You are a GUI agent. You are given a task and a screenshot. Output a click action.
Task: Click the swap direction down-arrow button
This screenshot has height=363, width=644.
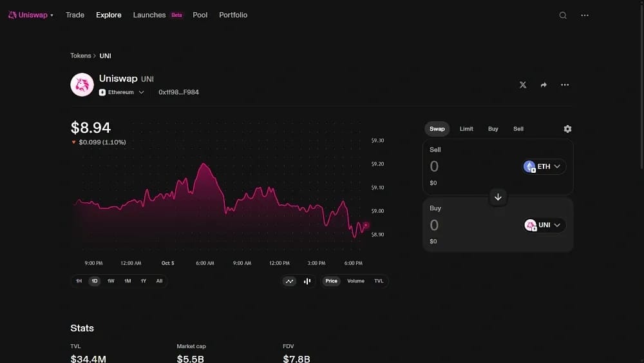[x=498, y=197]
